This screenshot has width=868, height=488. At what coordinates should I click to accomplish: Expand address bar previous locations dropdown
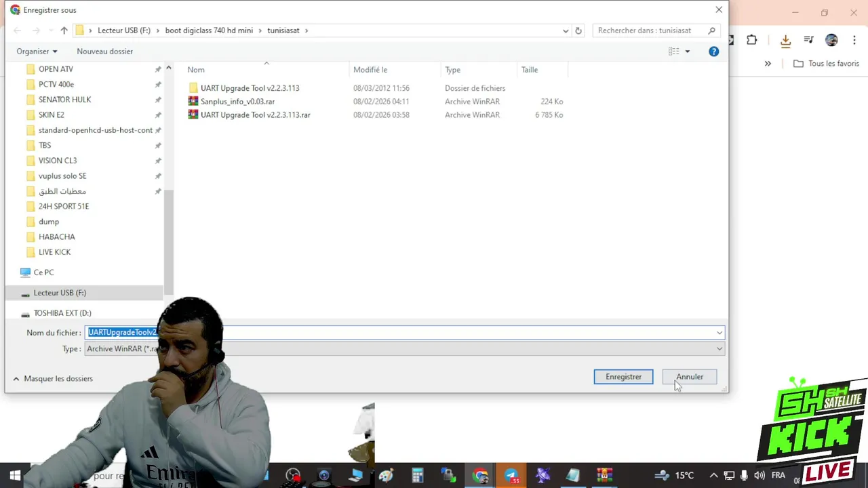click(566, 30)
